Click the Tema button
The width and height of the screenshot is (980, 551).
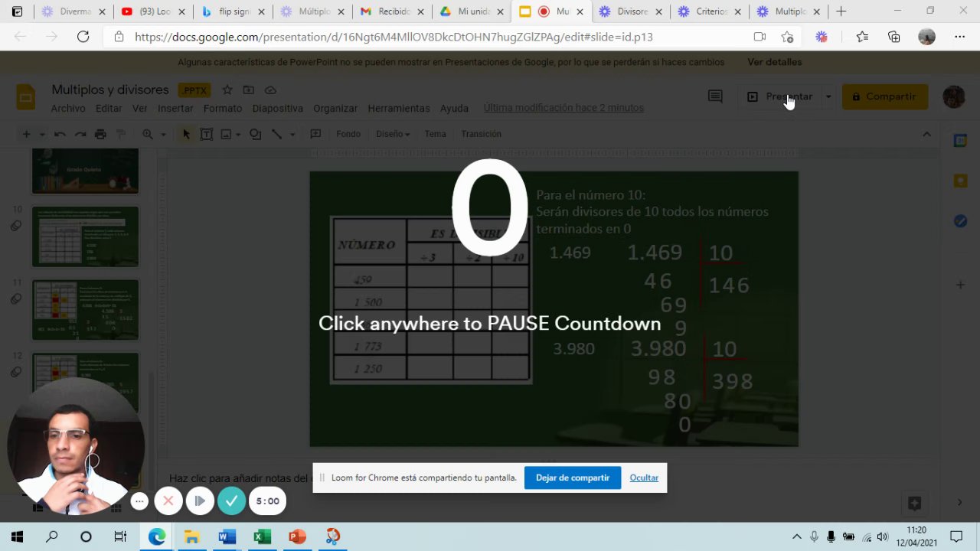435,134
